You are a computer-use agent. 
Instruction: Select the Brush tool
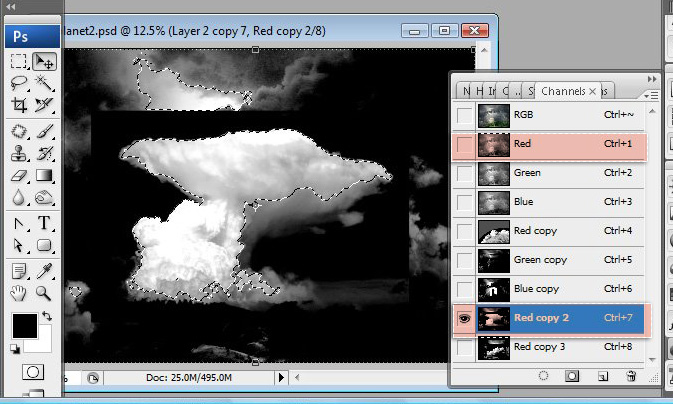[x=44, y=131]
